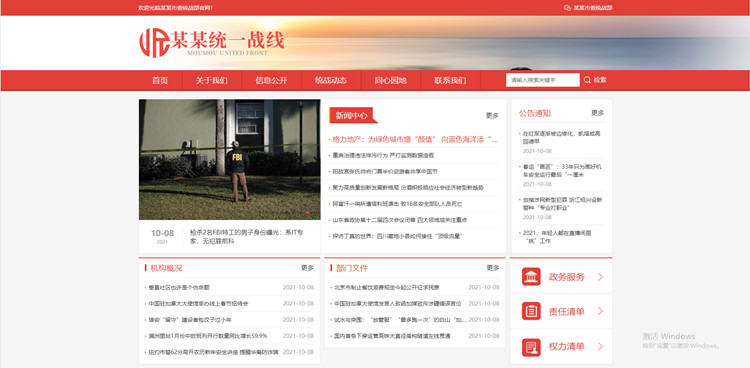Click the 政务服务 label
Viewport: 750px width, 368px height.
[566, 277]
